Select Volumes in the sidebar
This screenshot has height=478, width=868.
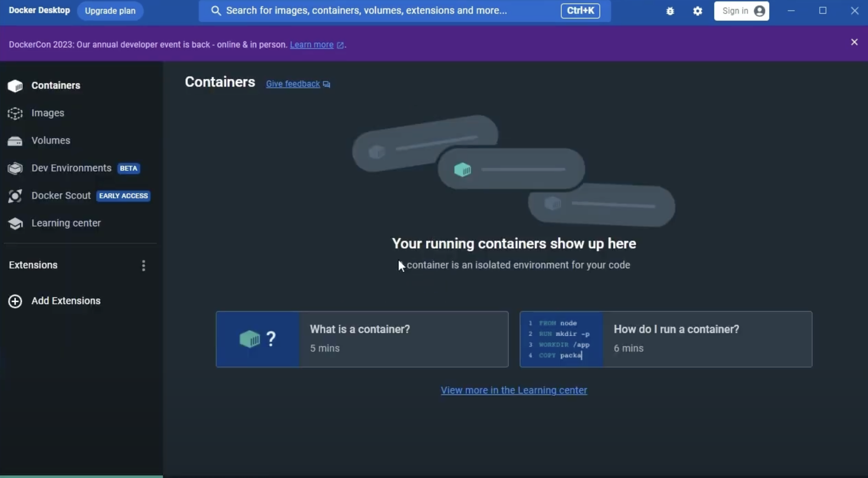pyautogui.click(x=51, y=140)
